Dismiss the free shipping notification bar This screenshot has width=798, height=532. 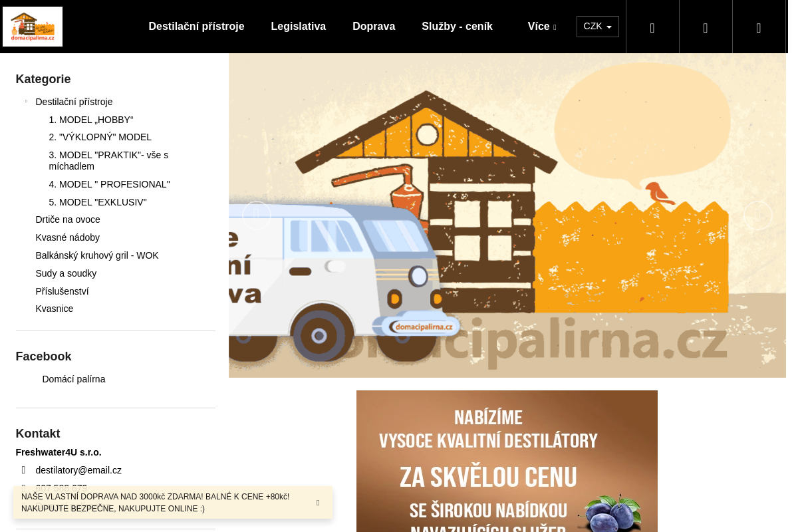click(x=318, y=503)
